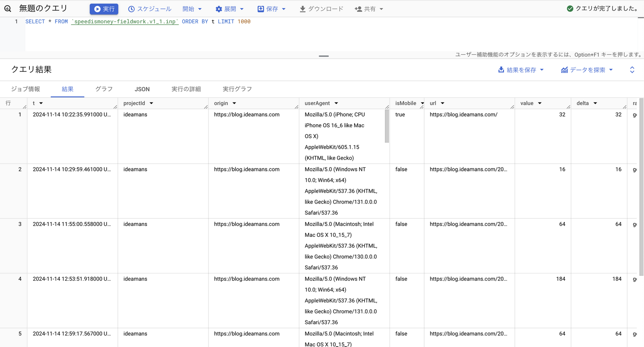The image size is (644, 347).
Task: Switch to the 結果 tab
Action: click(68, 89)
